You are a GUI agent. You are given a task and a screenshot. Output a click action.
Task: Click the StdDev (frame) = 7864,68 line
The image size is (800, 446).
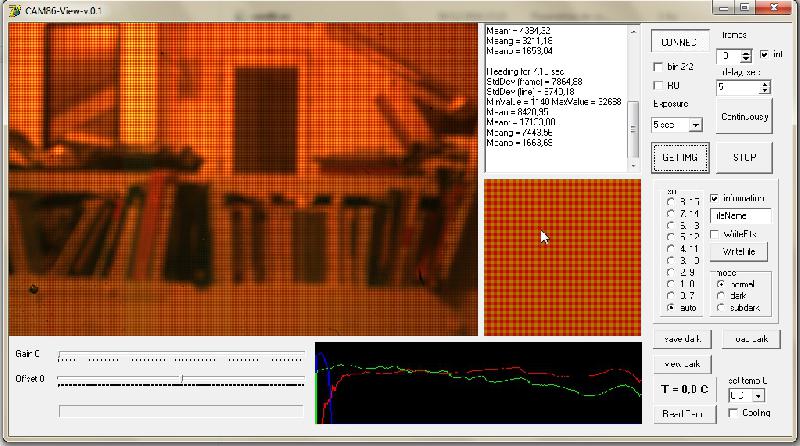(x=534, y=82)
